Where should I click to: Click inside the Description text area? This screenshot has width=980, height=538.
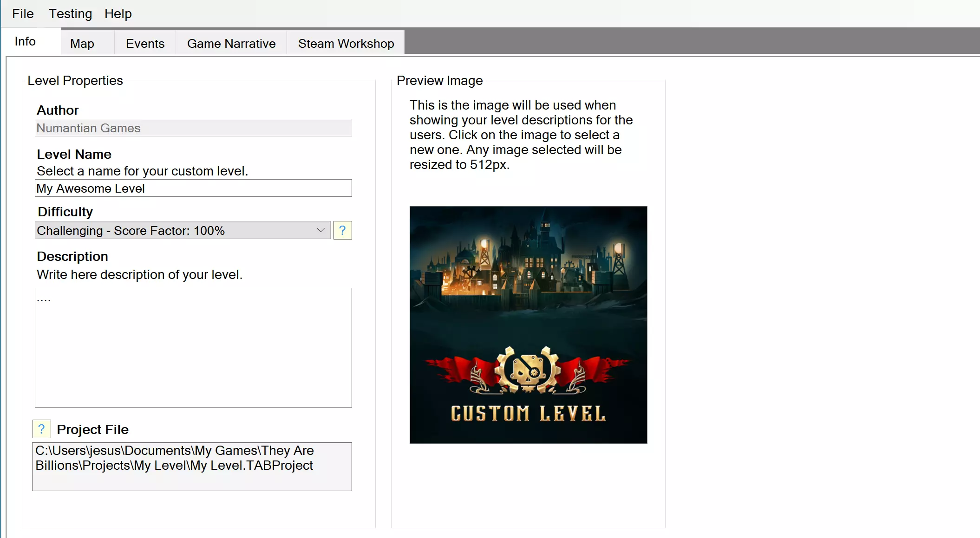[193, 348]
